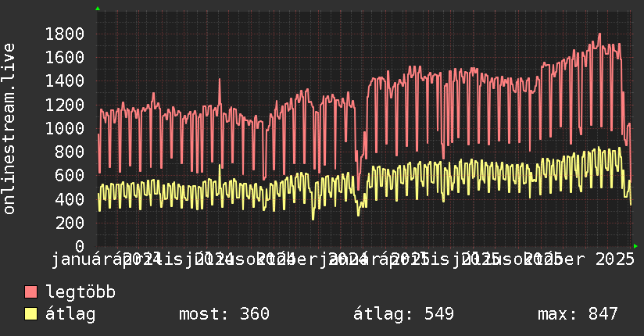This screenshot has width=644, height=336.
Task: Click the green arrow at x-axis end
Action: (x=635, y=246)
